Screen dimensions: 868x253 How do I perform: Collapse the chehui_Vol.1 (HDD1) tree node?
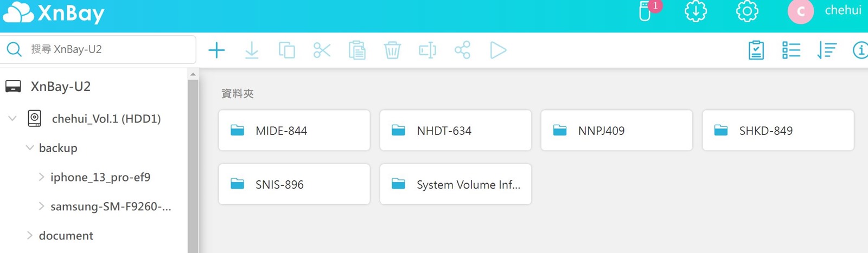tap(12, 118)
